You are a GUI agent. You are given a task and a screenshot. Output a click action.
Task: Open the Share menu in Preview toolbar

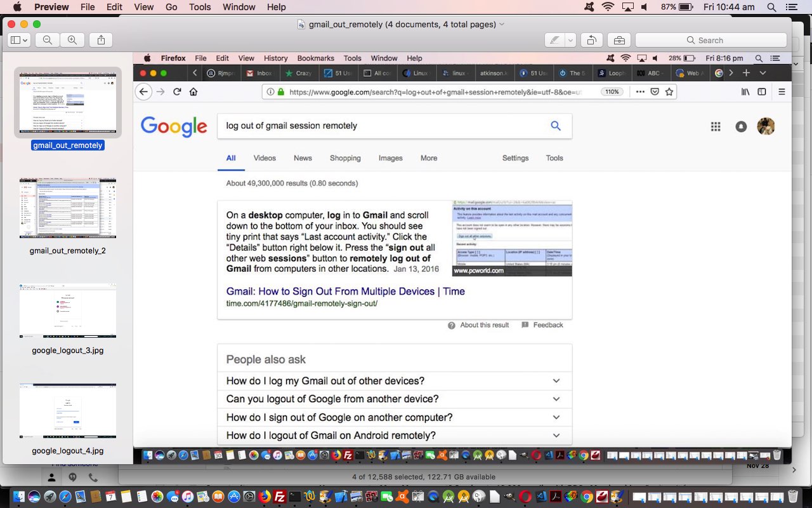101,40
